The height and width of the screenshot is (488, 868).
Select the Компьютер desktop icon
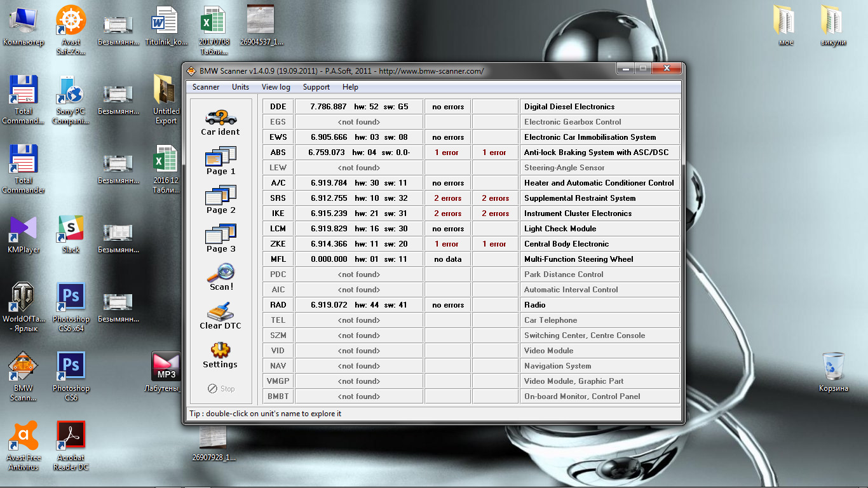click(x=24, y=27)
